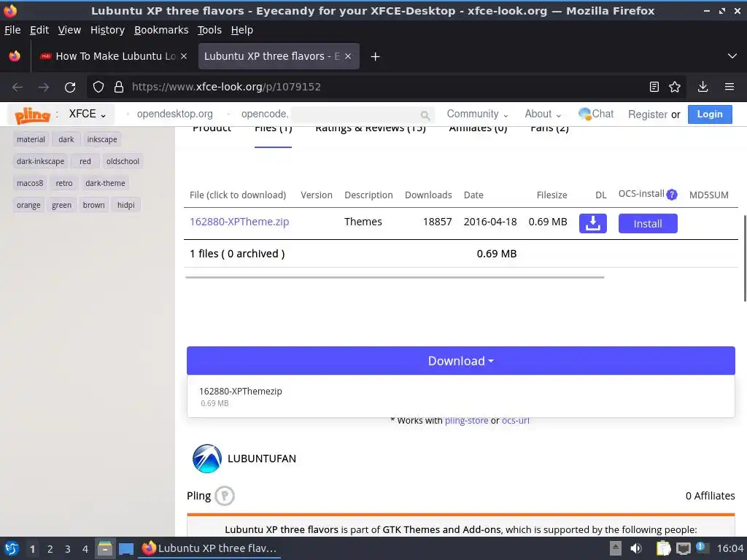Image resolution: width=747 pixels, height=560 pixels.
Task: Click the opendesktop.org link
Action: point(175,114)
